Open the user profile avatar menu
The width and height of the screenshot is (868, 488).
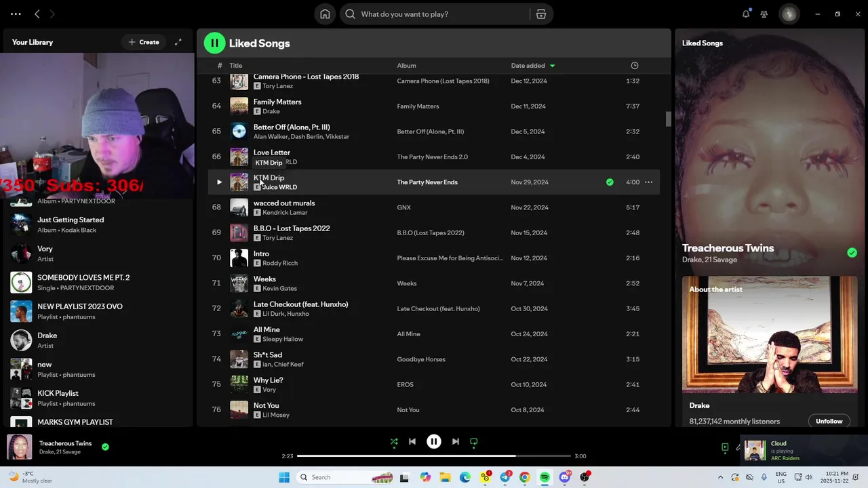point(789,14)
